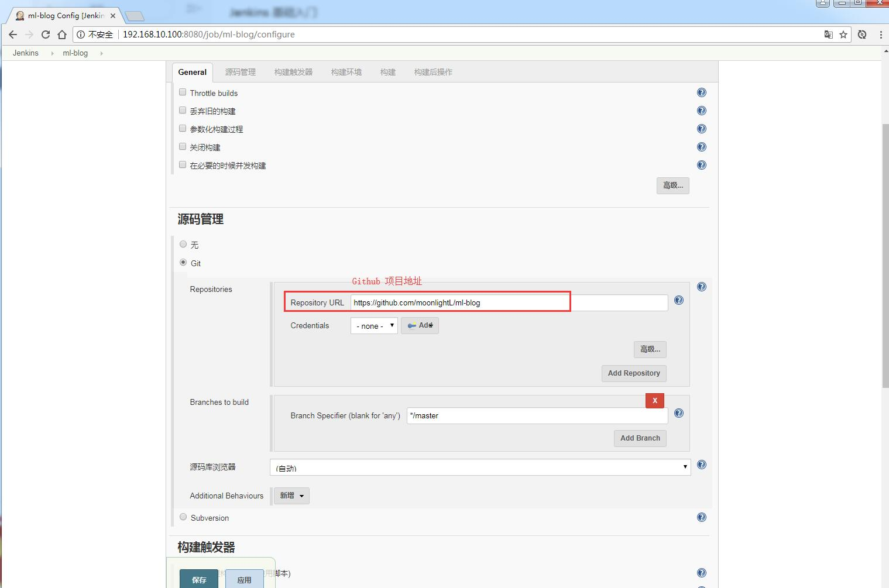Check the 丢弃旧的构建 option
The image size is (889, 588).
[x=183, y=110]
